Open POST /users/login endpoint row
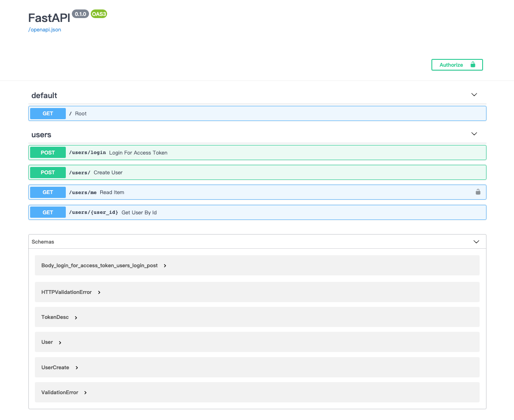This screenshot has width=514, height=420. click(257, 153)
